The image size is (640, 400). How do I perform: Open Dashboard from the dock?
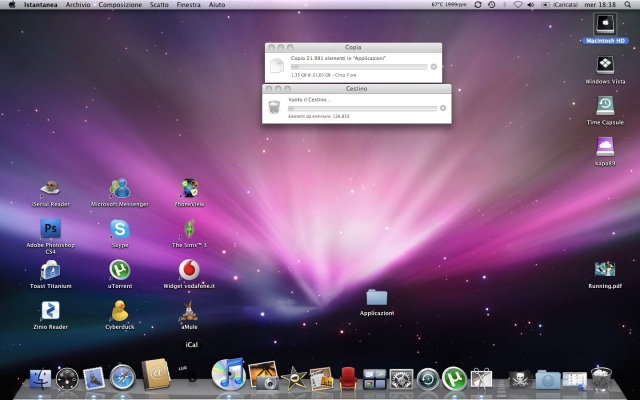pyautogui.click(x=67, y=379)
